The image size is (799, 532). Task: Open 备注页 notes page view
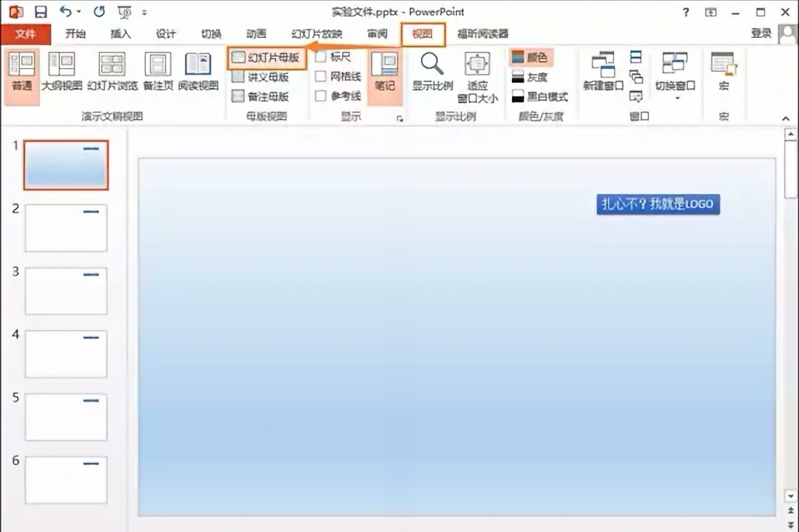click(x=158, y=73)
